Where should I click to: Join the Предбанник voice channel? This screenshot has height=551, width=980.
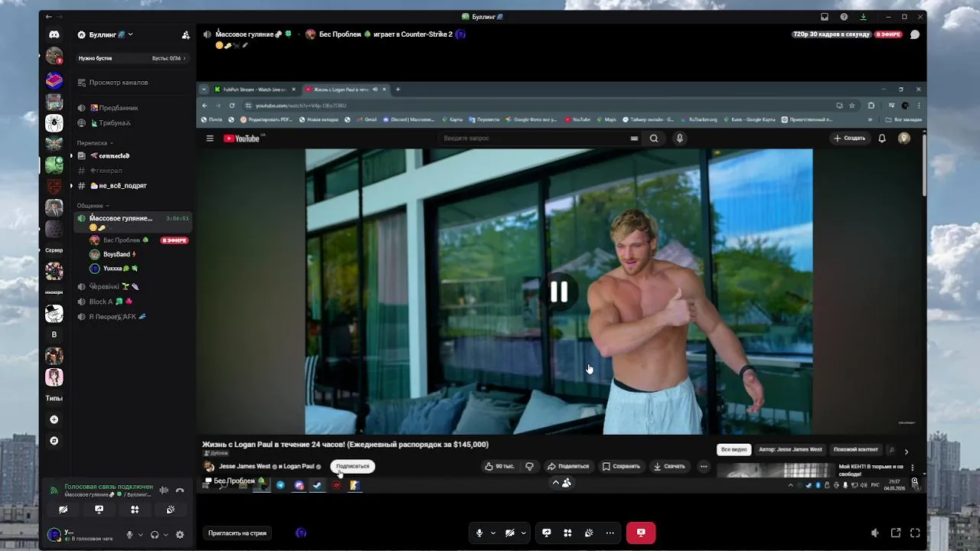point(119,108)
